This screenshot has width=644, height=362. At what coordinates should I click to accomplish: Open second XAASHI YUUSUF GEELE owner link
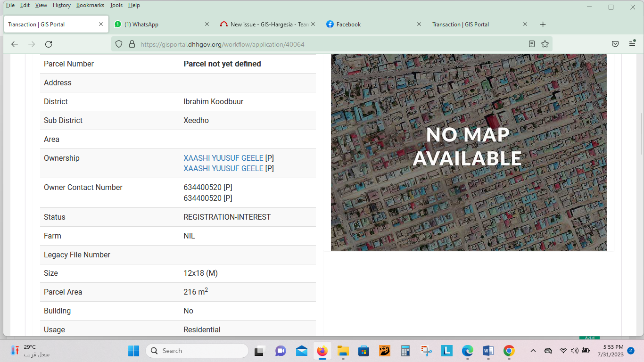pos(223,168)
